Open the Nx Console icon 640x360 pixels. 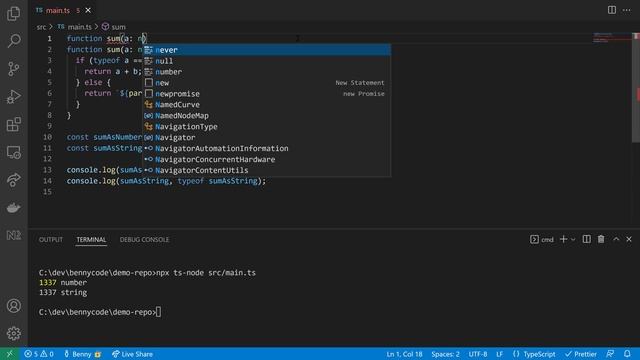(x=13, y=236)
